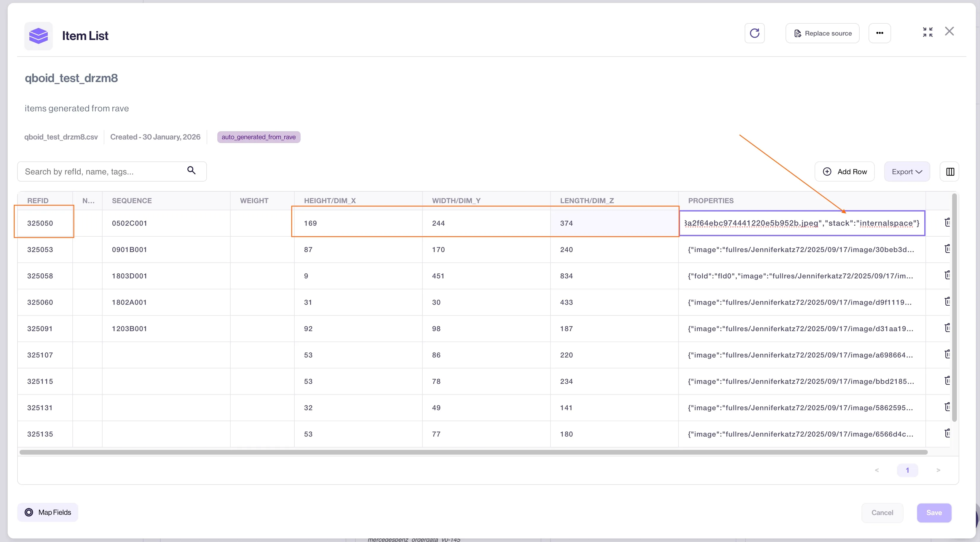The height and width of the screenshot is (542, 980).
Task: Select page 1 in pagination
Action: point(907,470)
